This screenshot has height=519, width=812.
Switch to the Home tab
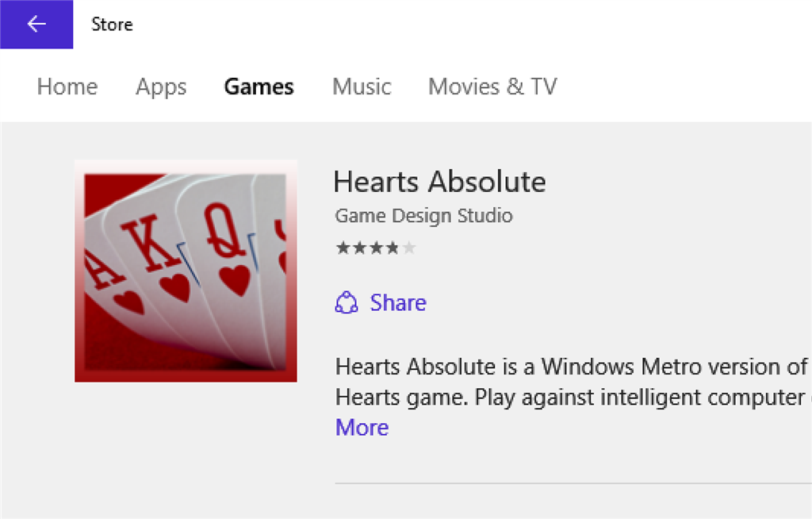tap(67, 86)
